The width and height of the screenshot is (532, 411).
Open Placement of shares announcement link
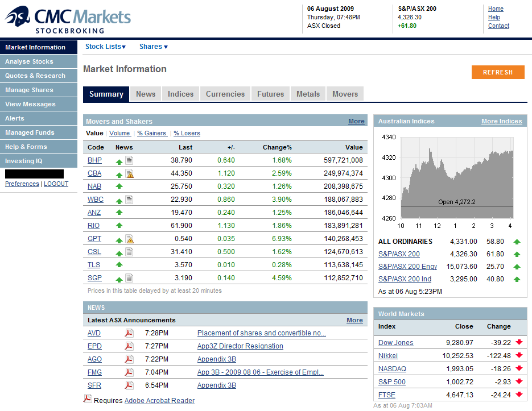262,333
